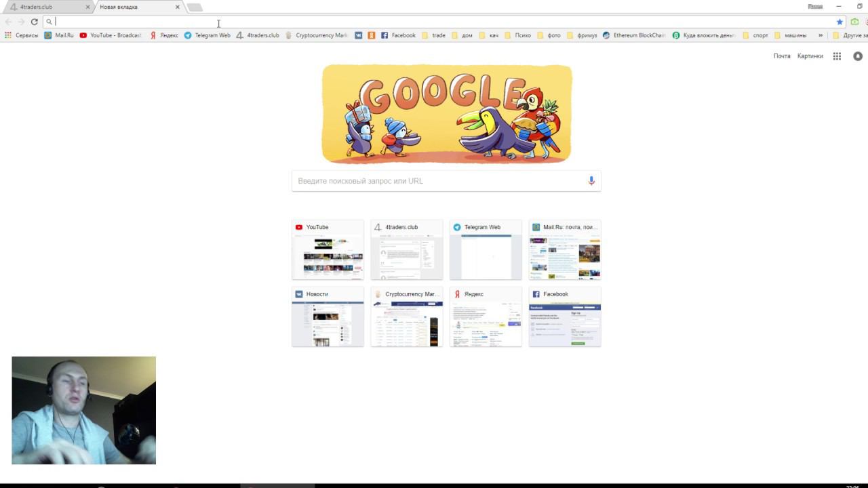Open the Mail.Ru most-visited thumbnail

pos(565,249)
